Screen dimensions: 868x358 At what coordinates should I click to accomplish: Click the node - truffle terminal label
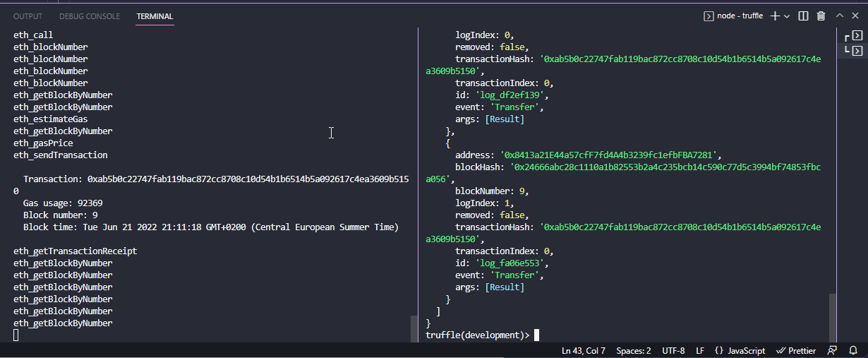coord(740,16)
